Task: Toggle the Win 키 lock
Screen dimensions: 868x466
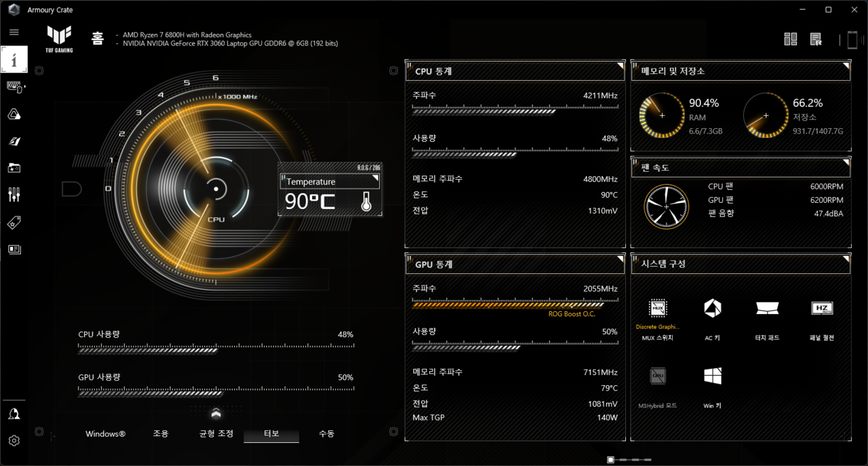Action: pos(712,376)
